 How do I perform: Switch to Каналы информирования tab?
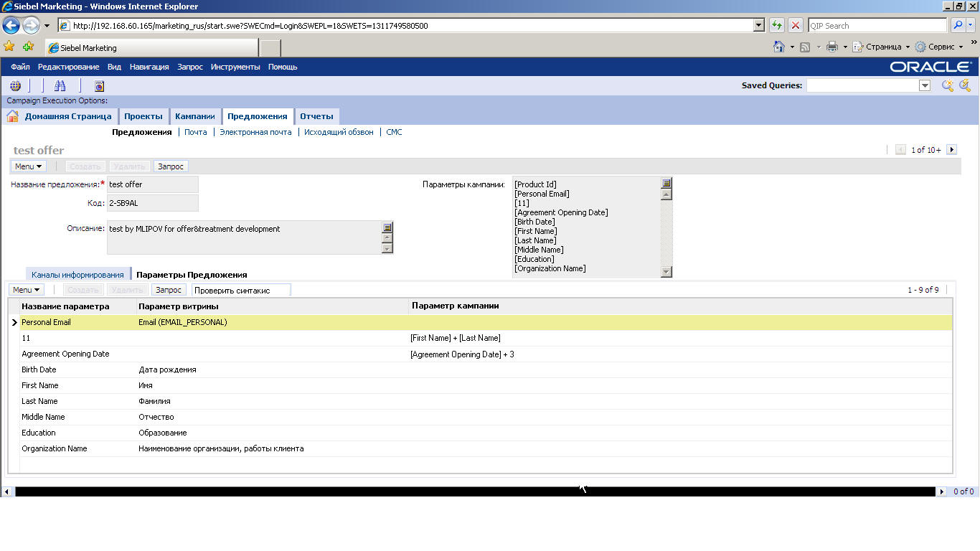point(77,275)
